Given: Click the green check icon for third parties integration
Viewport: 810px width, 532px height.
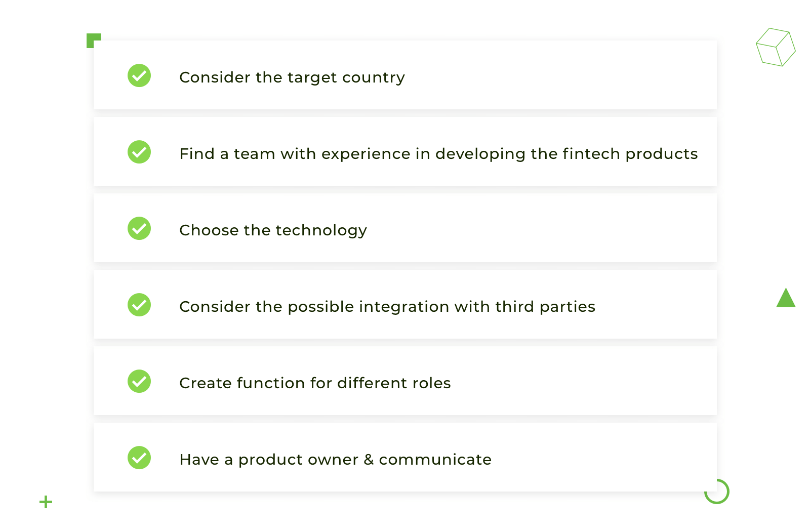Looking at the screenshot, I should (139, 305).
